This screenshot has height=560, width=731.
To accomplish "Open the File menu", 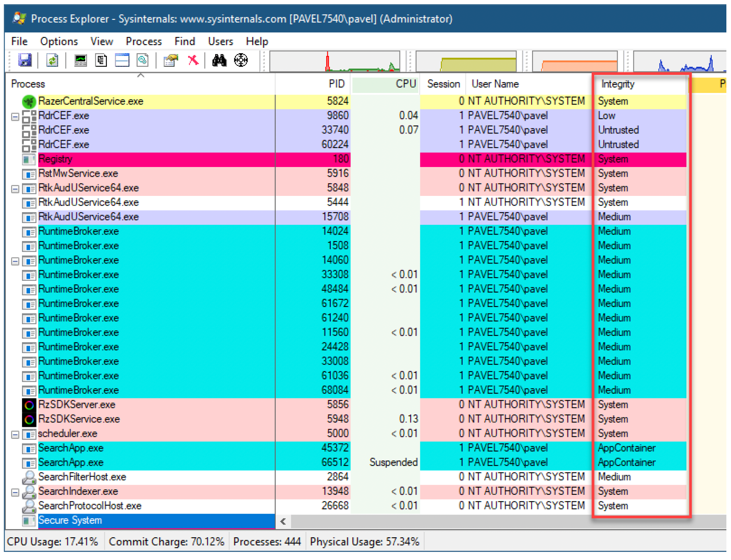I will coord(19,41).
